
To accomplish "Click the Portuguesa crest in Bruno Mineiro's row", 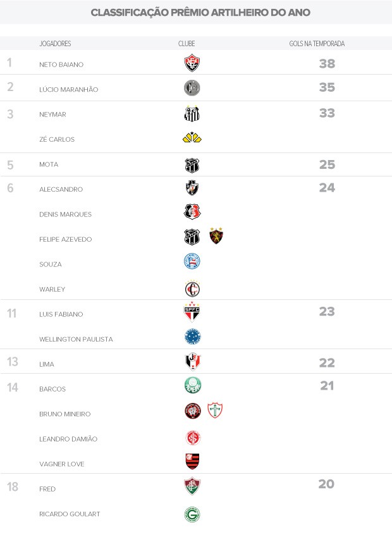I will (216, 411).
